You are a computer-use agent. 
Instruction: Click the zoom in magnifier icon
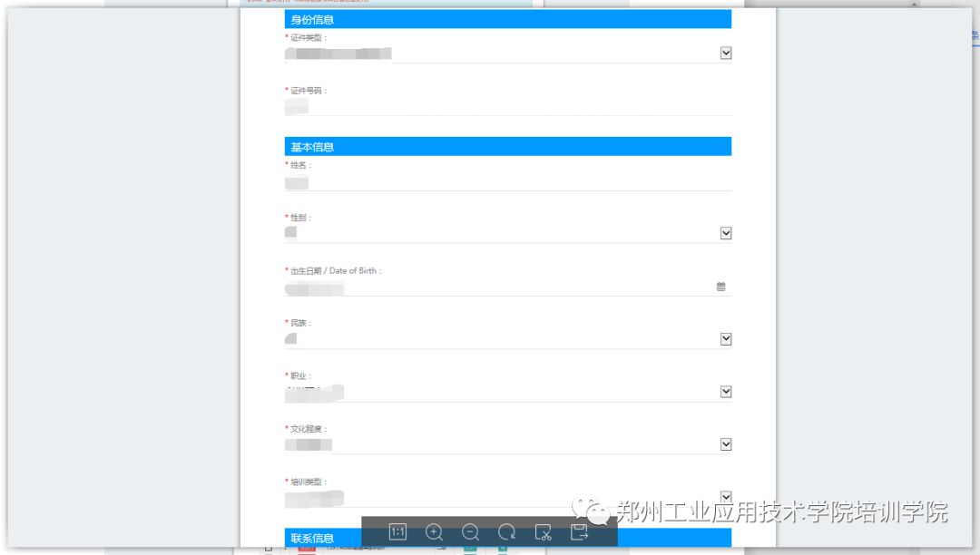click(x=434, y=532)
